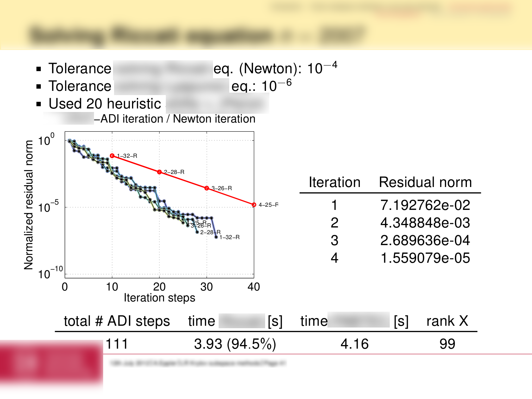Select the red marker labeled 2-28-R
This screenshot has height=399, width=532.
[x=159, y=172]
